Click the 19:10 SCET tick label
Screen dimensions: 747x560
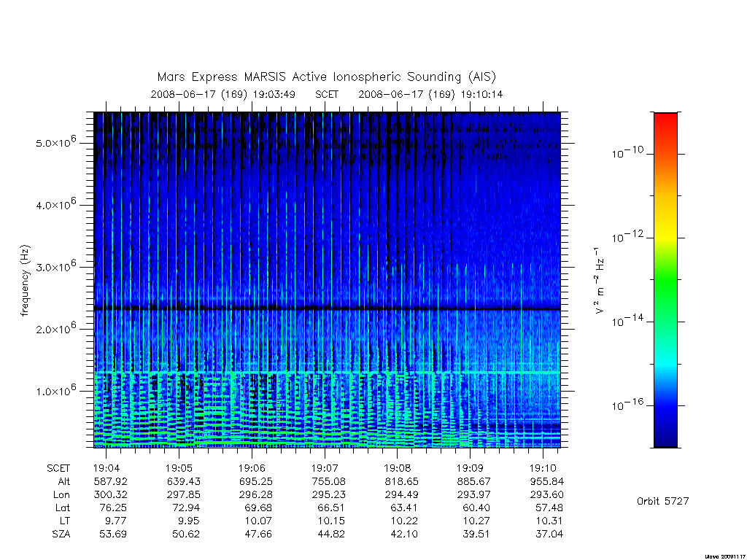pyautogui.click(x=543, y=468)
